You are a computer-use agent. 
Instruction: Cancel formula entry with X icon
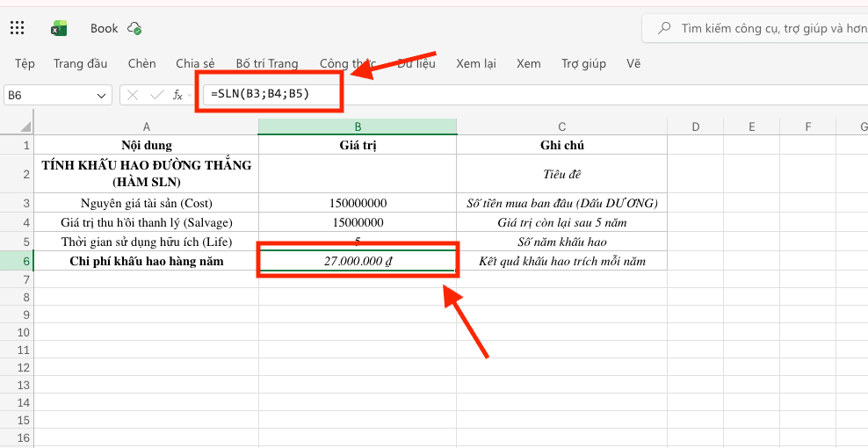point(133,95)
